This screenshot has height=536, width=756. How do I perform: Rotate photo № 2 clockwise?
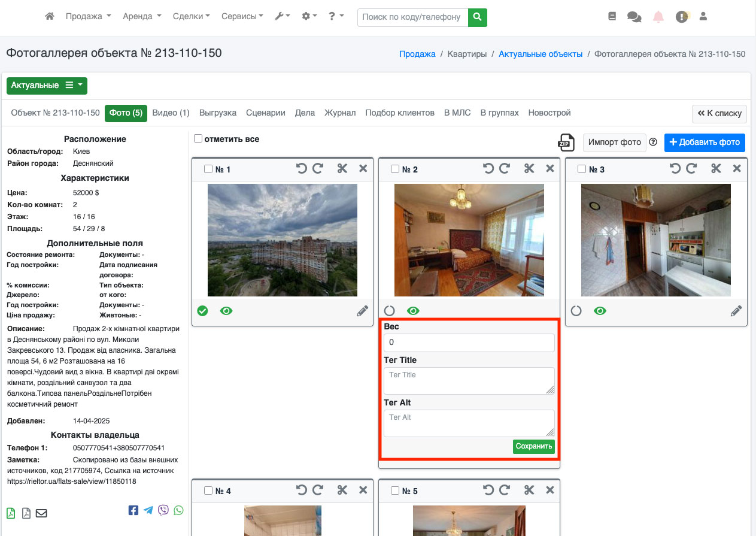pos(505,169)
